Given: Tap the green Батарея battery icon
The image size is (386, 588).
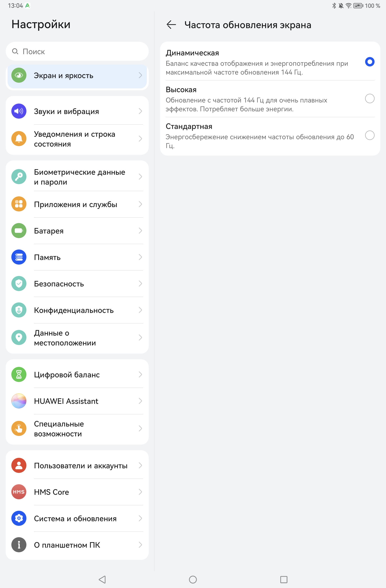Looking at the screenshot, I should coord(19,231).
